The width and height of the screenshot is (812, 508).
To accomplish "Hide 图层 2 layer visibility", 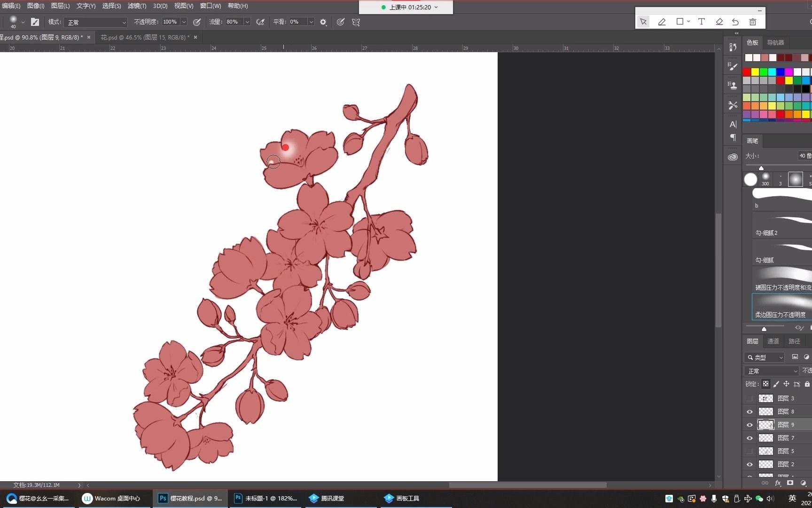I will click(750, 464).
